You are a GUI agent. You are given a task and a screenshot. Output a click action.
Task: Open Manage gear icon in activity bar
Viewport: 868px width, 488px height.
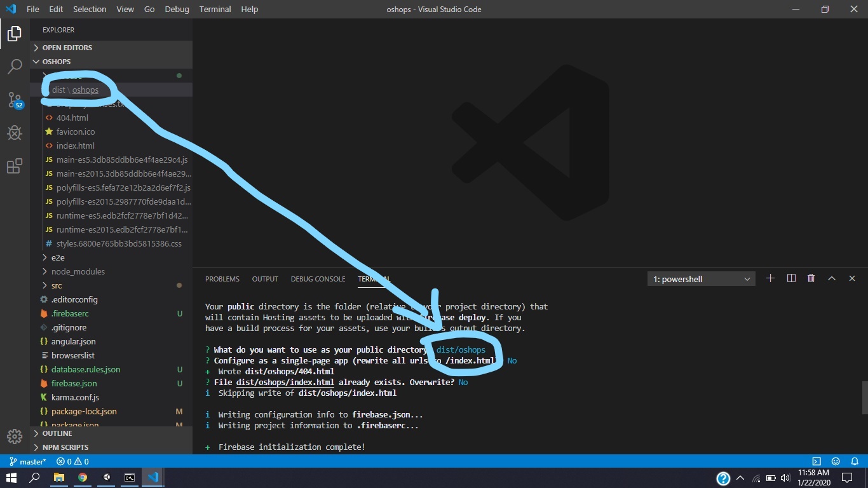click(x=15, y=437)
